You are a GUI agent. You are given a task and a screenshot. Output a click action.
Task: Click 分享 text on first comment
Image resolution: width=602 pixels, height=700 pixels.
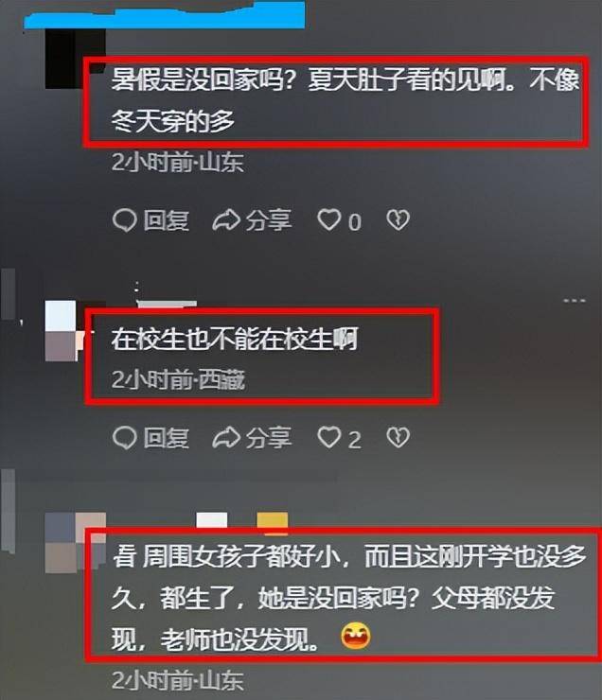[x=269, y=220]
